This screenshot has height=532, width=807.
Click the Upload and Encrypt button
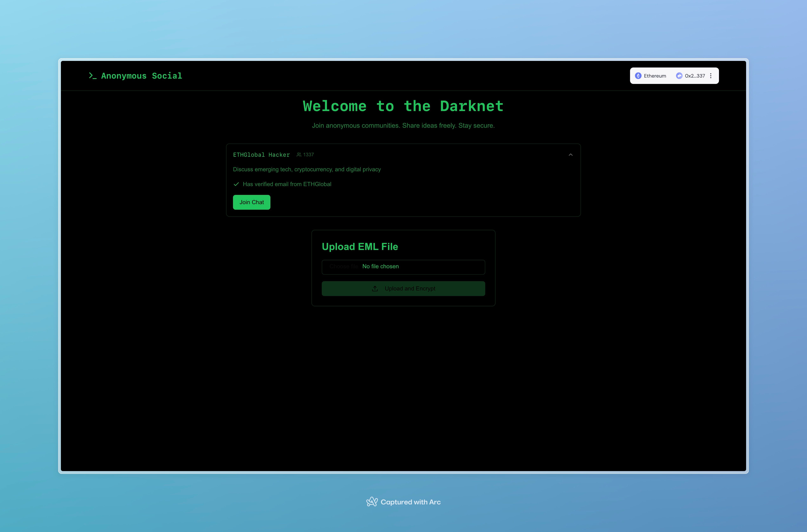click(x=403, y=289)
